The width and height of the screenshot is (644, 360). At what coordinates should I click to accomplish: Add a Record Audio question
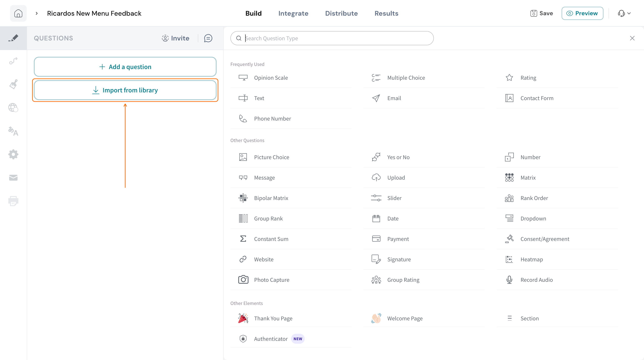557,280
